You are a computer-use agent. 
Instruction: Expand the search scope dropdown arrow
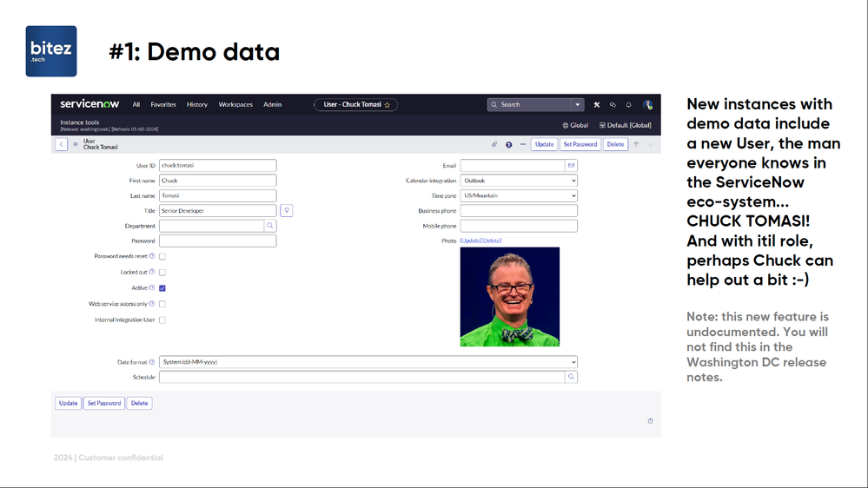(578, 104)
